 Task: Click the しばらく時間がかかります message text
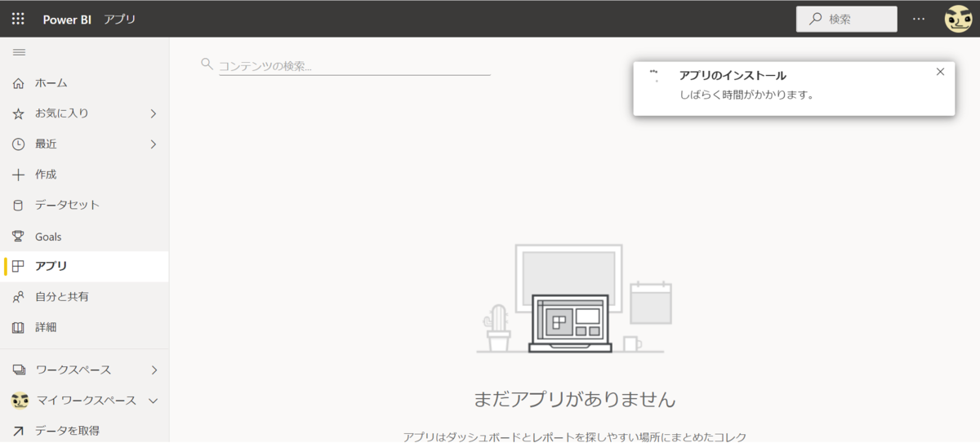click(x=746, y=95)
